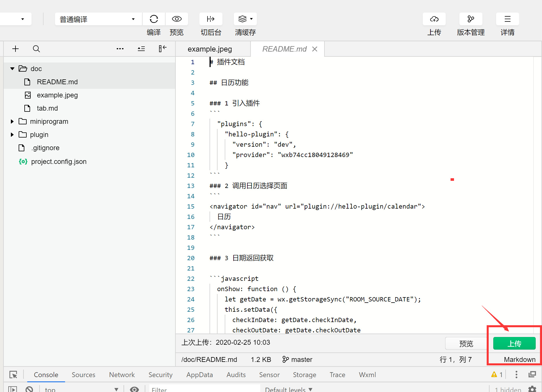Open the console context dropdown top
This screenshot has height=392, width=542.
(81, 389)
